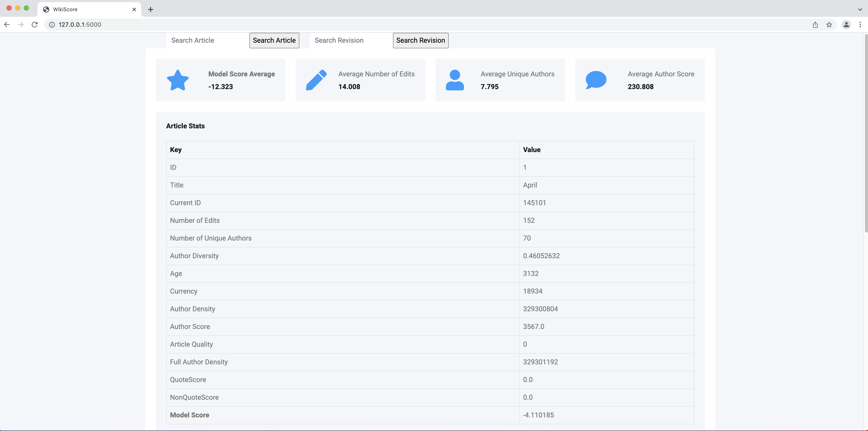
Task: Open the Chrome profile avatar
Action: [846, 25]
